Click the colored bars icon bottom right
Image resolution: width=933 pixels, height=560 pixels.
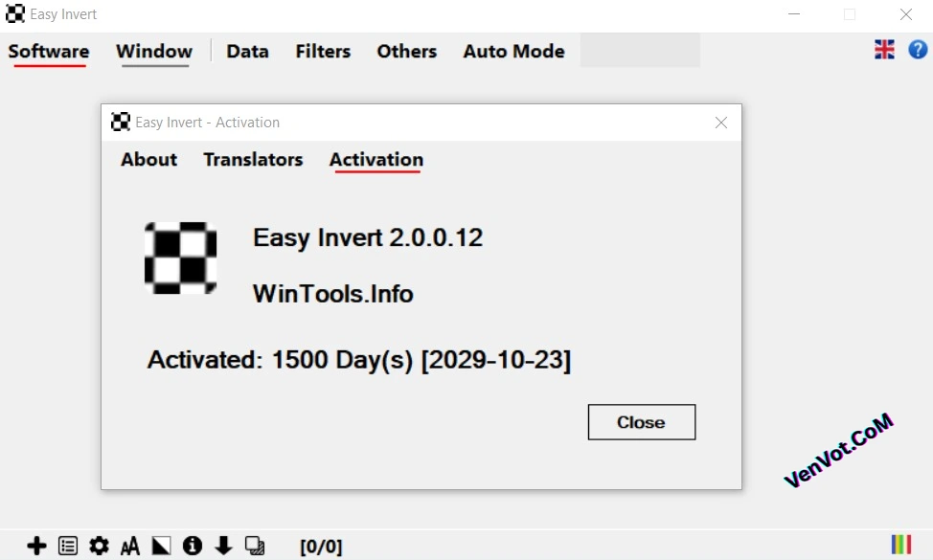click(x=901, y=546)
